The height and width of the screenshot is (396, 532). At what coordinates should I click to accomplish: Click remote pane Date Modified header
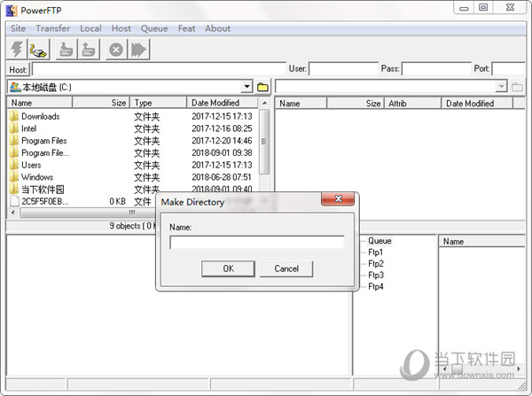[477, 104]
